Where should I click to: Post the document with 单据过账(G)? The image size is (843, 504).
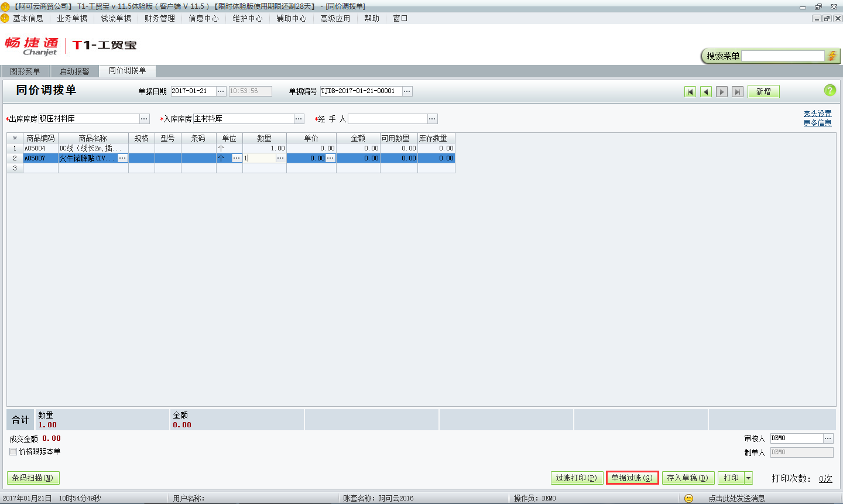tap(632, 478)
